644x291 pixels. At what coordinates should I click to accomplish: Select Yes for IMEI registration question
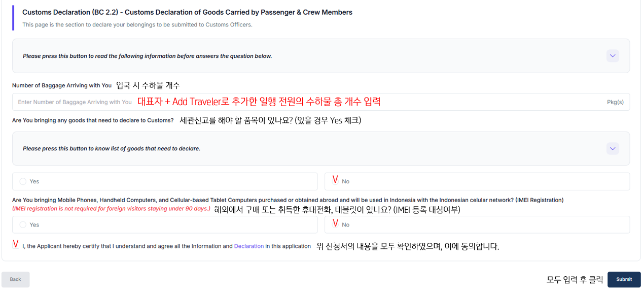click(x=23, y=224)
